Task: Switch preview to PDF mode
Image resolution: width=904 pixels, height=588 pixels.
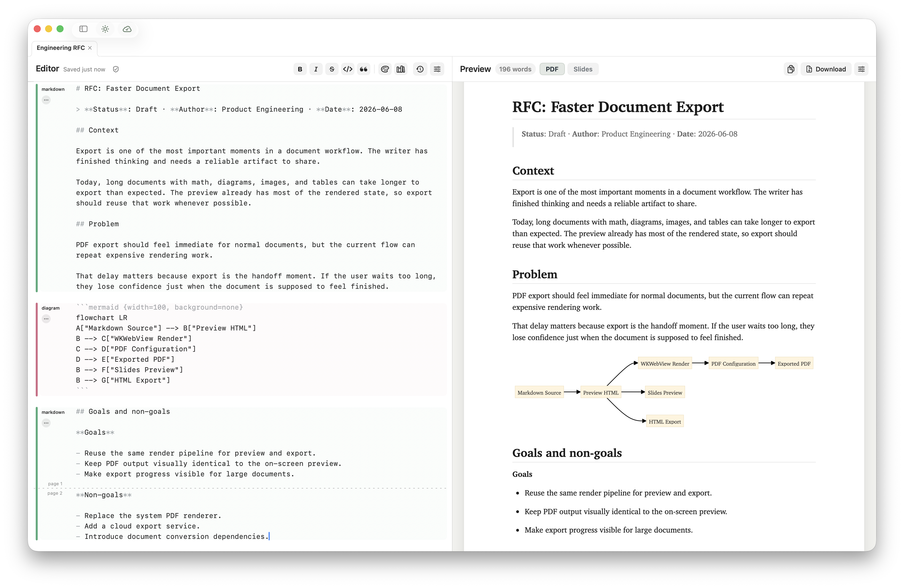Action: tap(552, 69)
